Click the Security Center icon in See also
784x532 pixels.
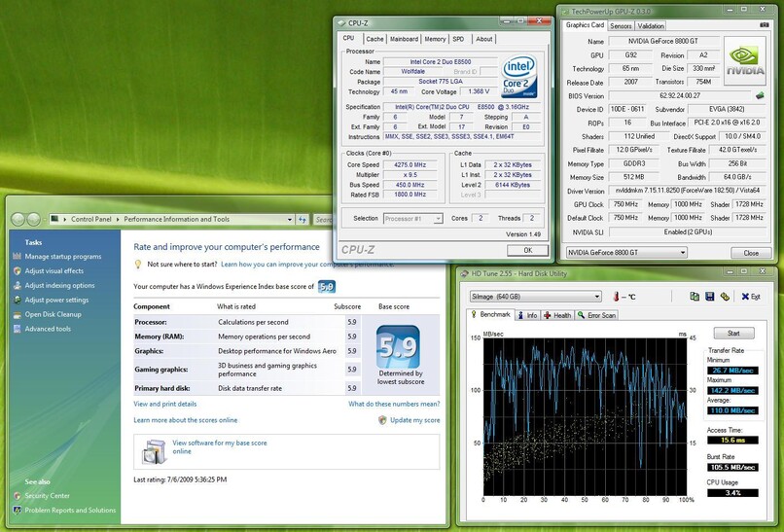(x=17, y=495)
